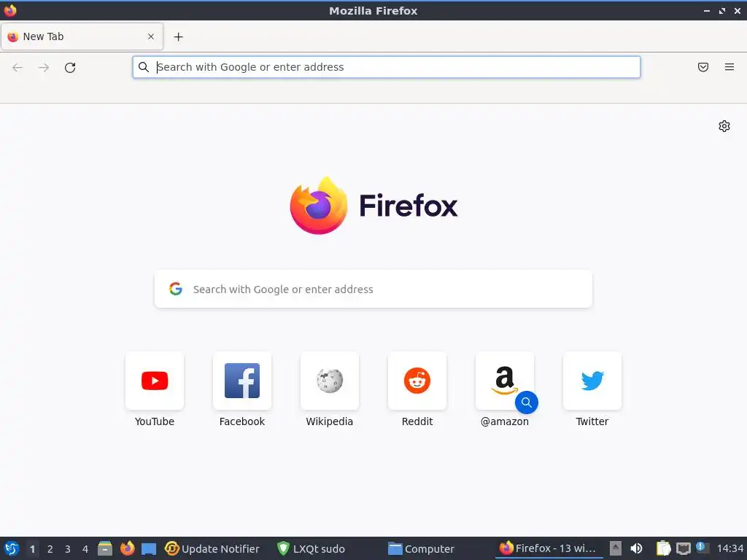Reload the current page
Screen dimensions: 747x560
70,68
